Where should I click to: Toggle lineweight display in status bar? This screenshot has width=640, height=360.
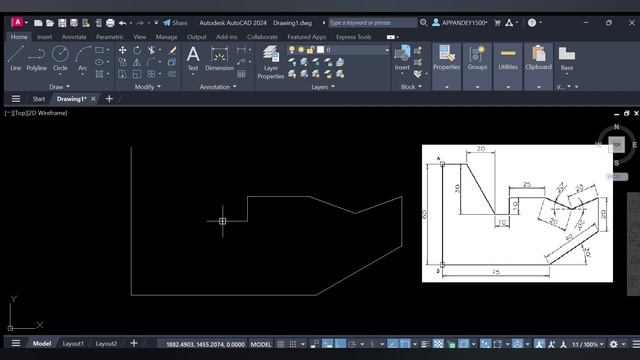click(x=425, y=344)
